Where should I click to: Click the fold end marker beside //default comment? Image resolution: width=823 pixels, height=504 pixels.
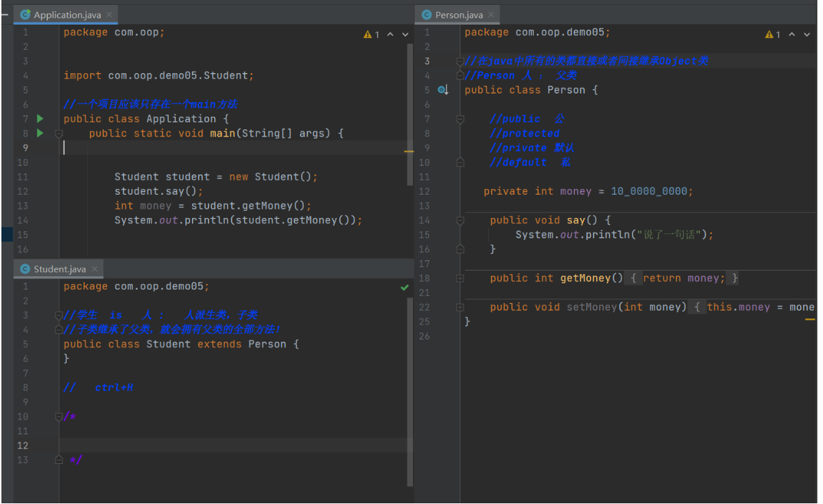tap(460, 162)
